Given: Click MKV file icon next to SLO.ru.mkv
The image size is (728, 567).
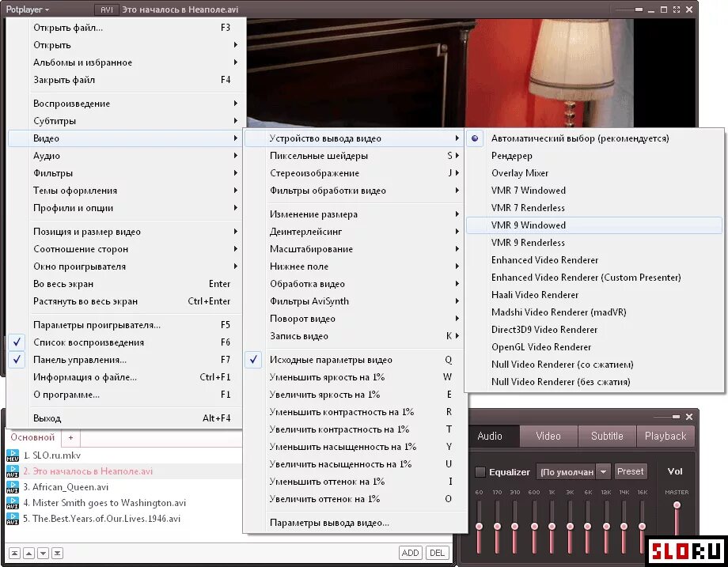Looking at the screenshot, I should [13, 455].
